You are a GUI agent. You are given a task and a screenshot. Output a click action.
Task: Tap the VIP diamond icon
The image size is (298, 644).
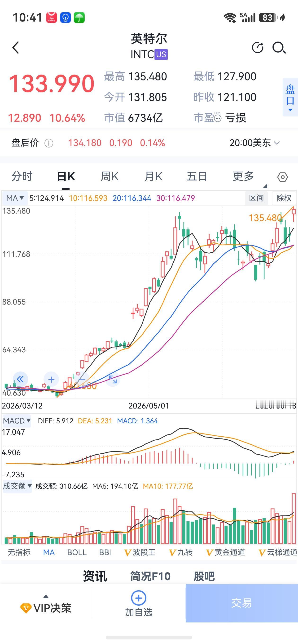[x=26, y=608]
